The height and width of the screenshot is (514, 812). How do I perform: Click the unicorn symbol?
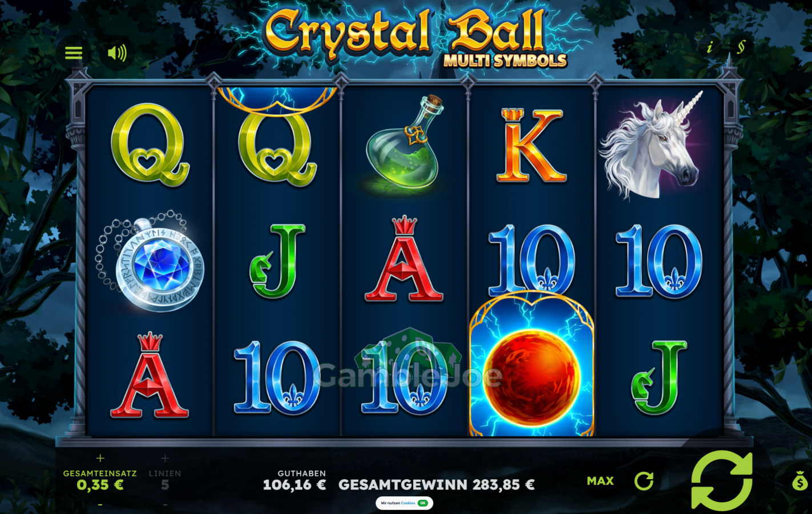pos(651,146)
